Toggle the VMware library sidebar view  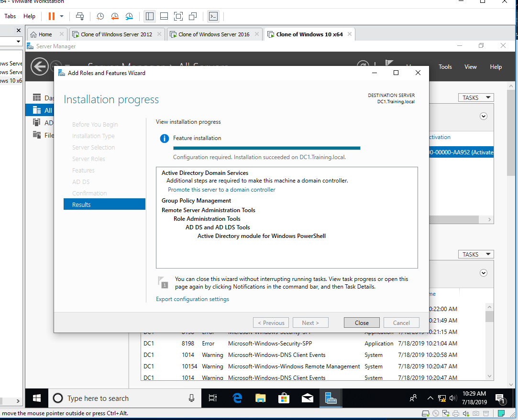[150, 16]
